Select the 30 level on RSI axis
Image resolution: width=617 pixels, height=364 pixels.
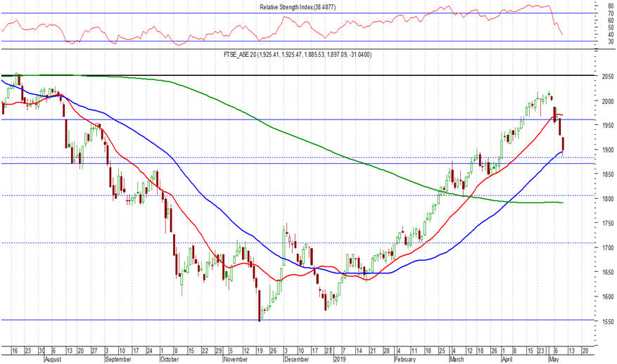click(611, 41)
